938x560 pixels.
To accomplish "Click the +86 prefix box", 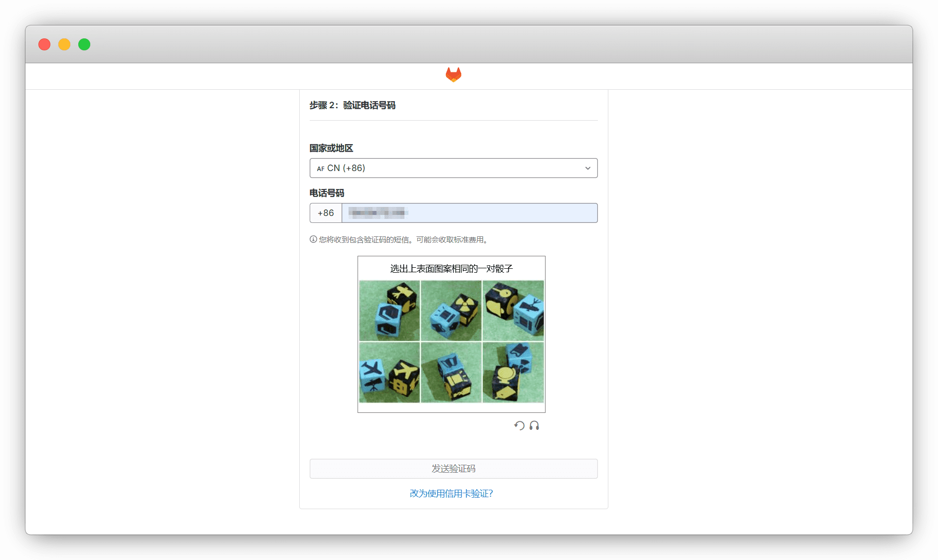I will 326,213.
